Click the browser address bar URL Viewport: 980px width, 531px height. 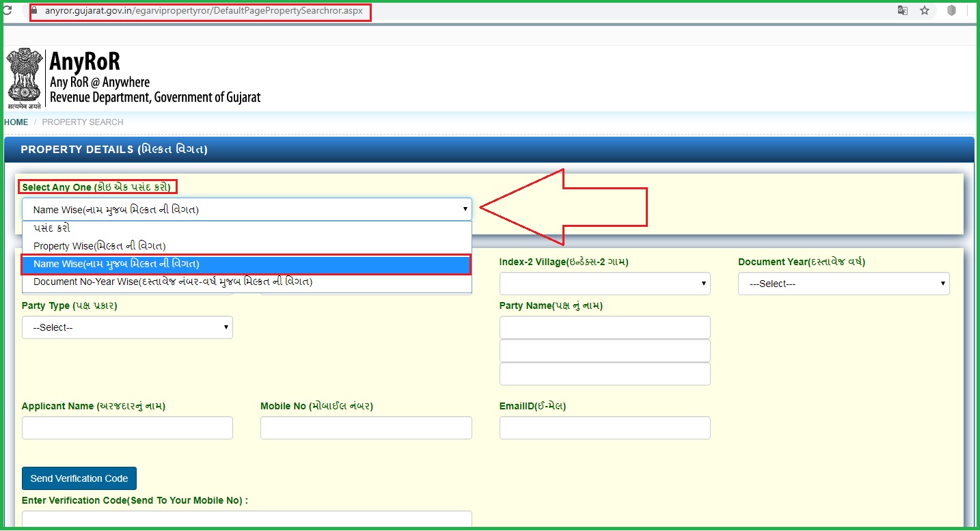coord(204,12)
